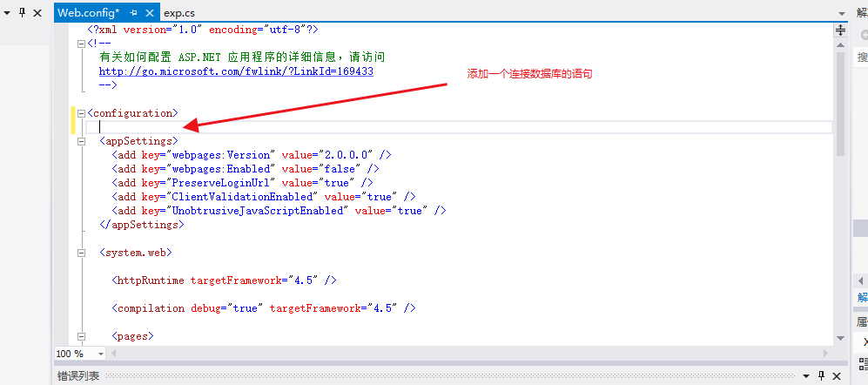Viewport: 868px width, 385px height.
Task: Click the "UnobtrusiveJavaScriptEnabled" key line
Action: [279, 211]
